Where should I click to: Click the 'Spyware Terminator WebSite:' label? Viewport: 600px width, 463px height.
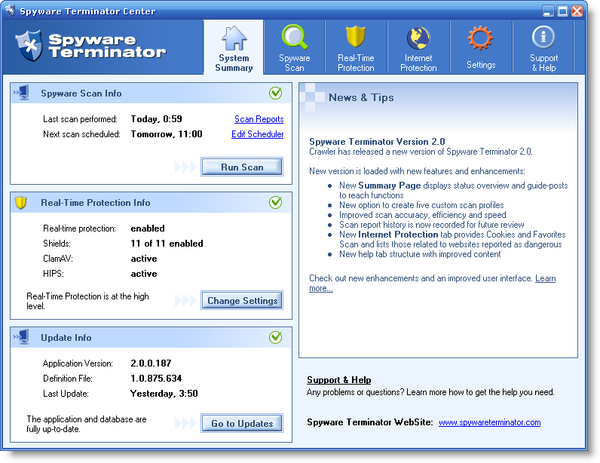[370, 422]
